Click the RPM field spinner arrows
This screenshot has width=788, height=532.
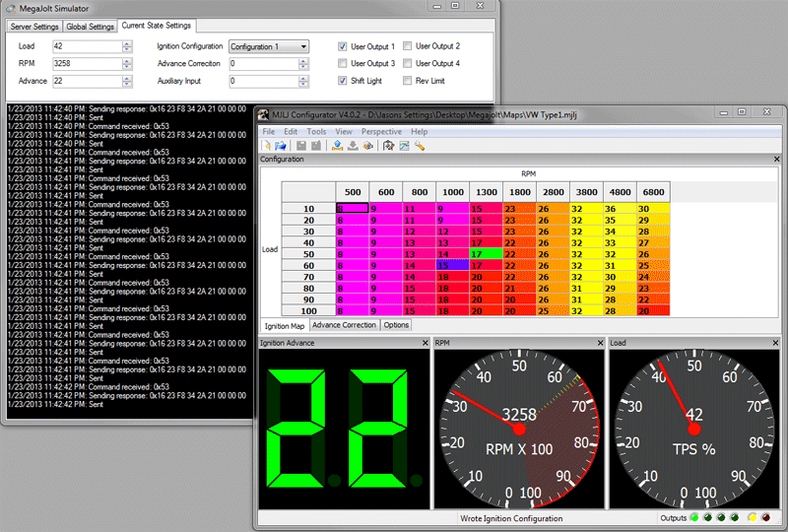click(x=127, y=64)
